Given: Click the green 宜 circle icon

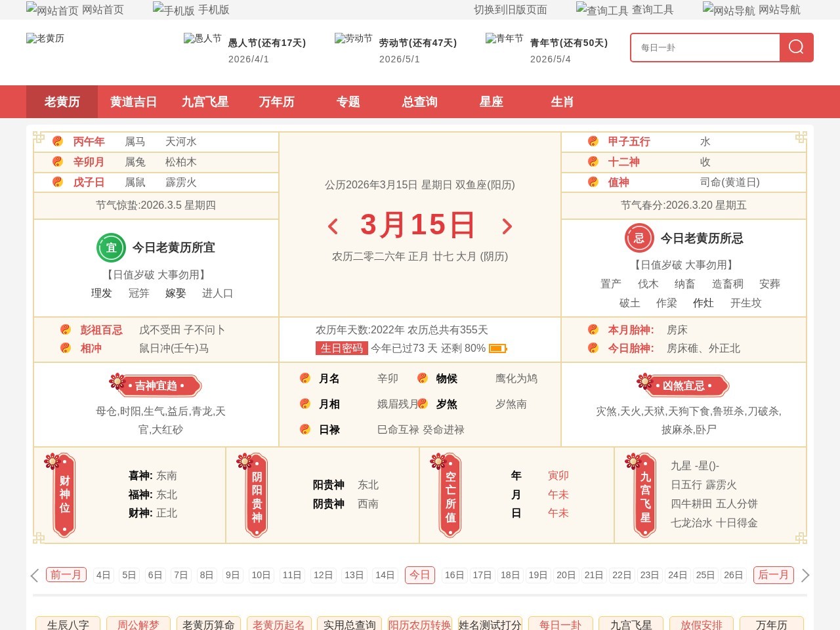Looking at the screenshot, I should coord(111,247).
